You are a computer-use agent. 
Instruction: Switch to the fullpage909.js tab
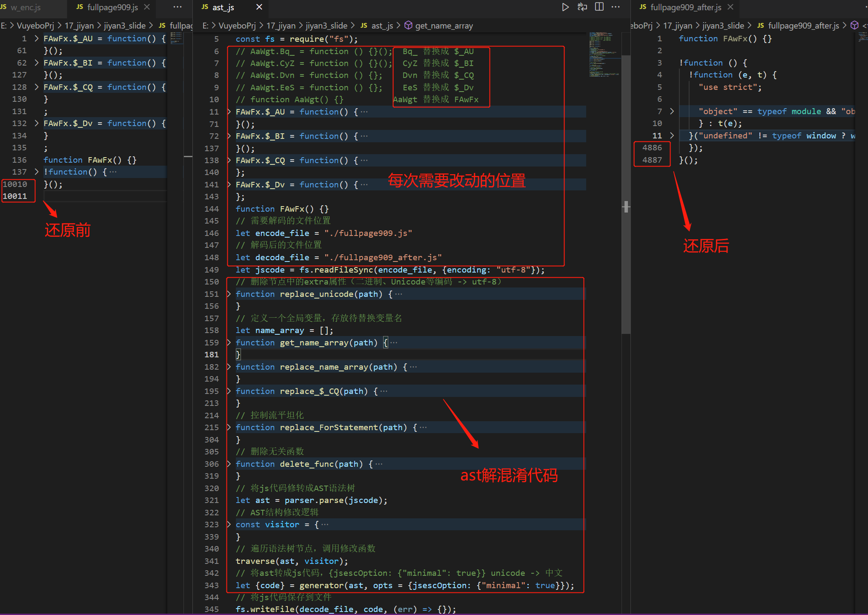(x=112, y=7)
